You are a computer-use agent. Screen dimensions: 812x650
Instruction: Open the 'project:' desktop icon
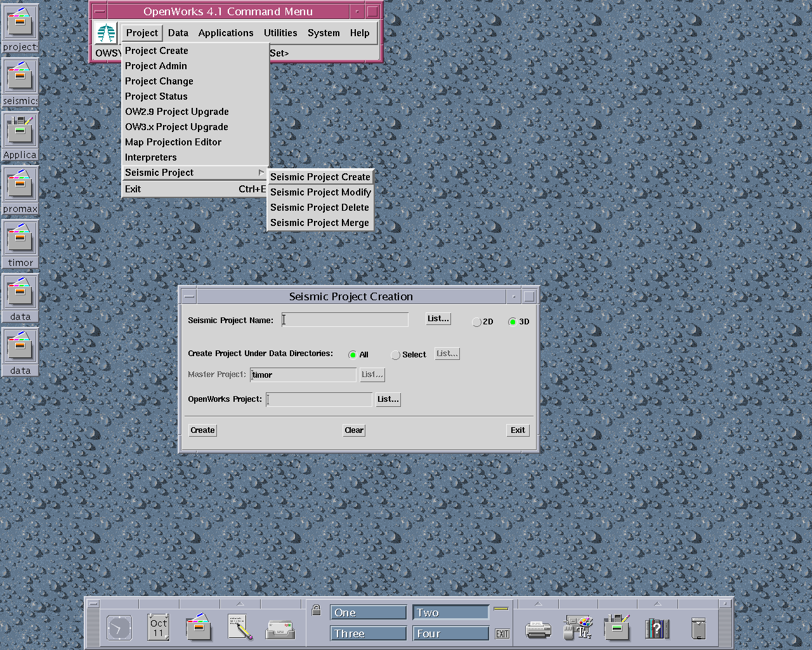tap(20, 28)
